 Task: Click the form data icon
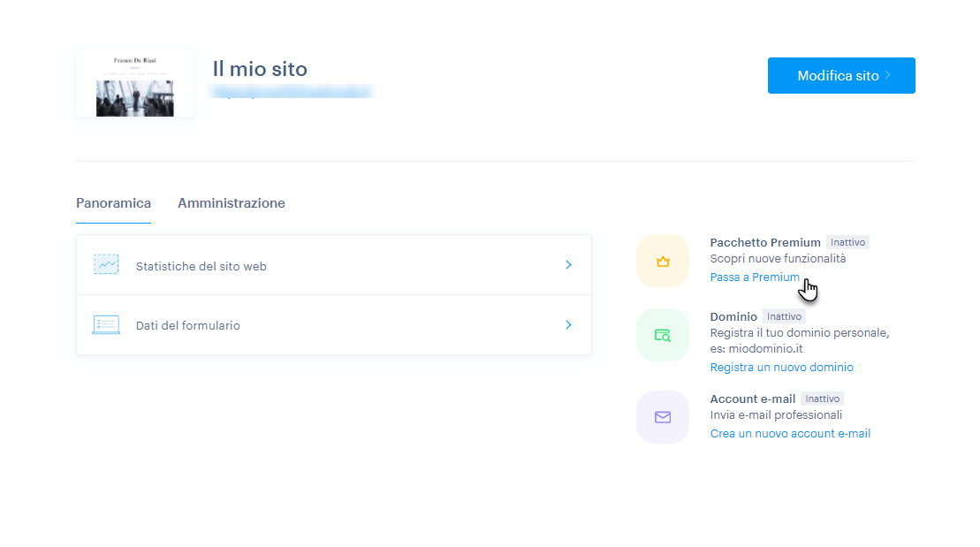106,324
